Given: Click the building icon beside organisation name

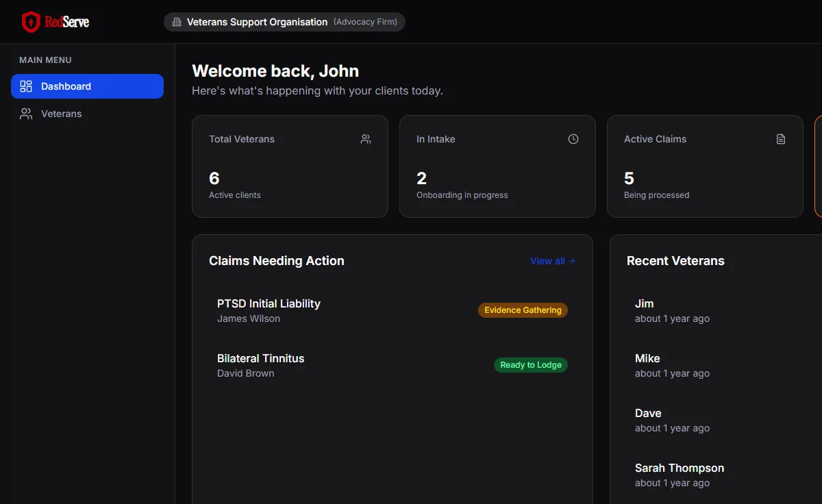Looking at the screenshot, I should 177,22.
